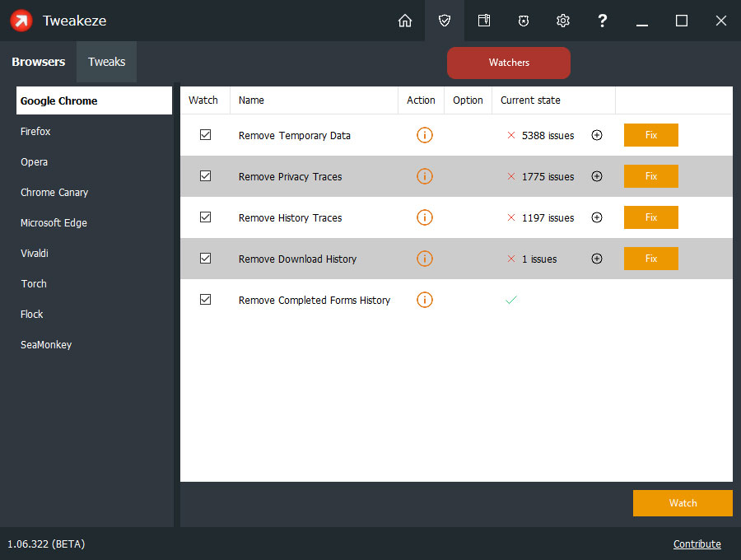Open the settings gear icon
741x560 pixels.
coord(563,21)
